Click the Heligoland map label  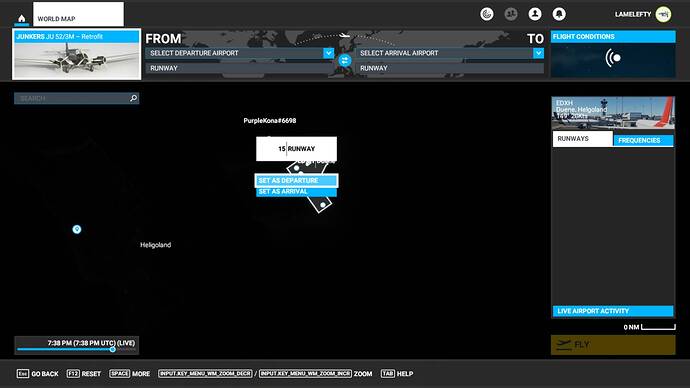pos(155,245)
